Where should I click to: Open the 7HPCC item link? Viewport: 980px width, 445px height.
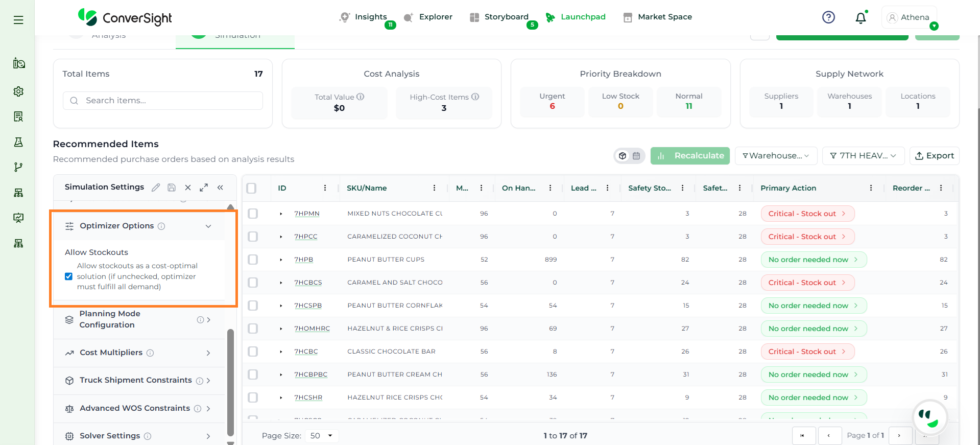(x=306, y=237)
